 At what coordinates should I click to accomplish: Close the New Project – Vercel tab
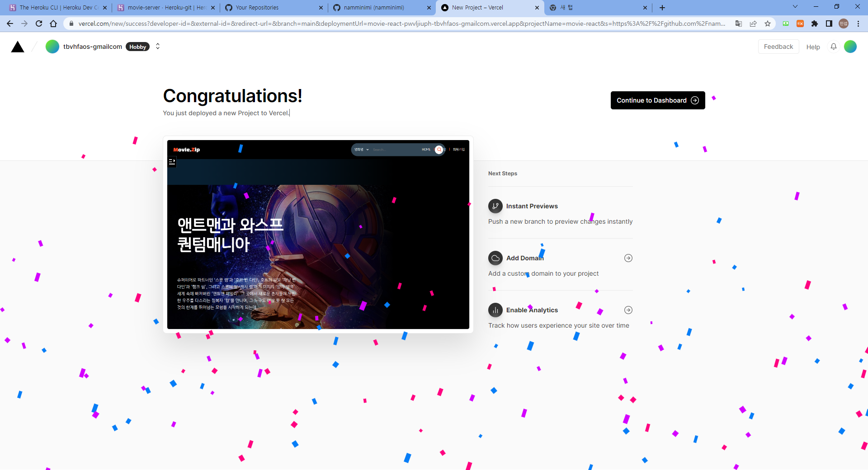[537, 8]
